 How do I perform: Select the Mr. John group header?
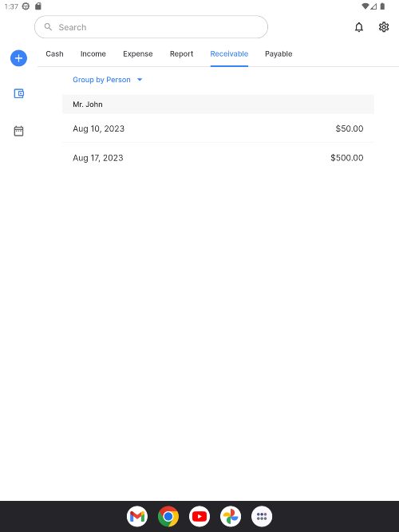pyautogui.click(x=218, y=104)
